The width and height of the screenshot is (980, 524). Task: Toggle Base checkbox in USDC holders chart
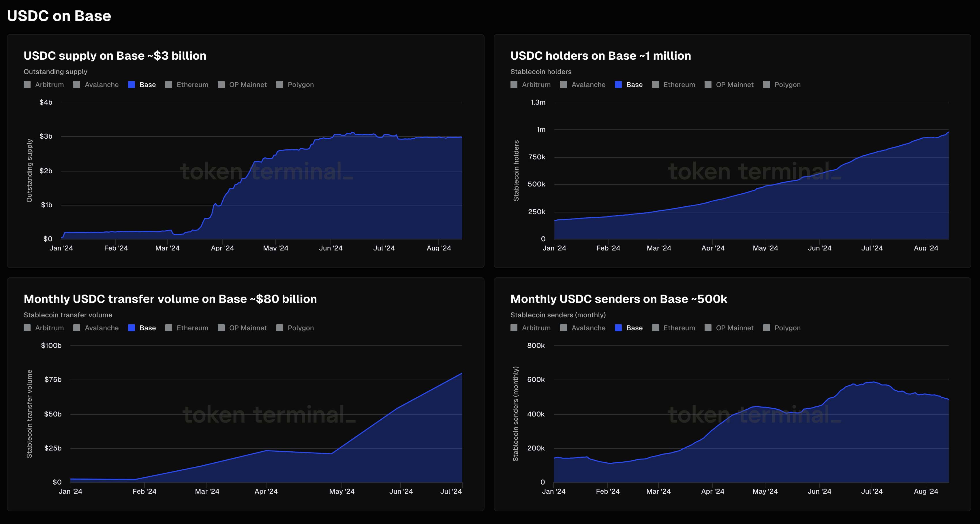click(x=618, y=84)
